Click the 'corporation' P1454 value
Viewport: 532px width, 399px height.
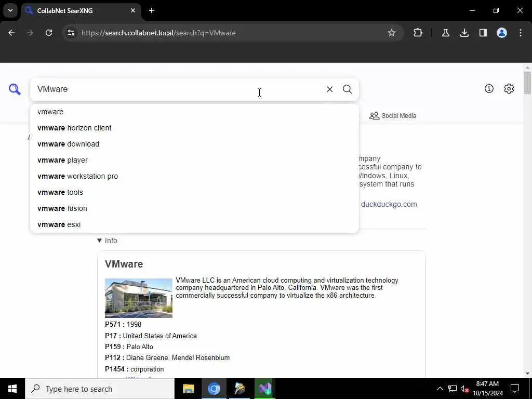click(147, 369)
